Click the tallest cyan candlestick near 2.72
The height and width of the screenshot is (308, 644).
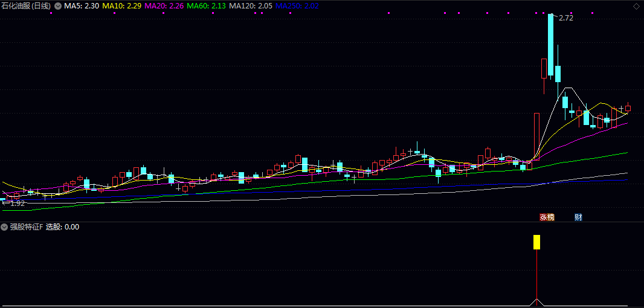click(550, 43)
